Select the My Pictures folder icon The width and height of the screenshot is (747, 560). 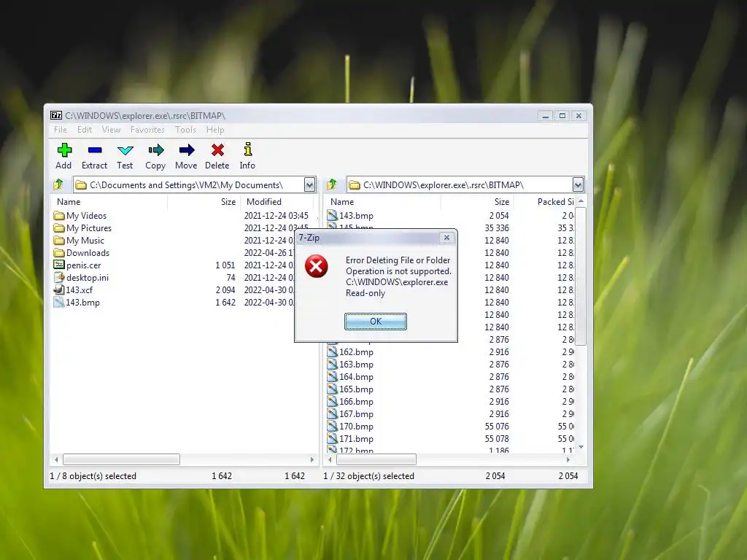(x=59, y=228)
